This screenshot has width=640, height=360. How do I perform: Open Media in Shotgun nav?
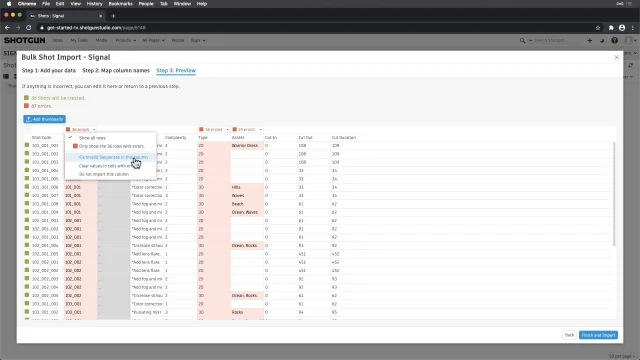pyautogui.click(x=101, y=40)
